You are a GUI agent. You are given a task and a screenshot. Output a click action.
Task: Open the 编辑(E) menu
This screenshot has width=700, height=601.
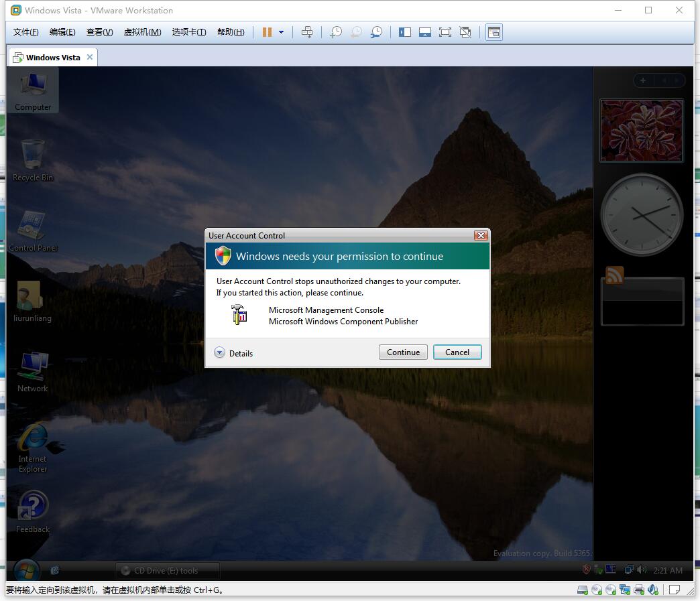(62, 32)
